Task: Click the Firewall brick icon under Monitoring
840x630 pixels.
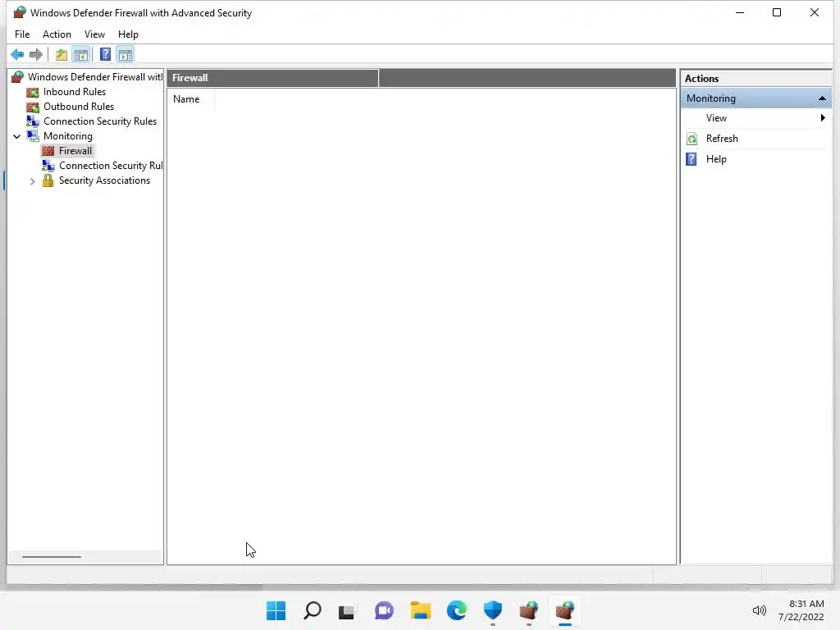Action: [x=48, y=151]
